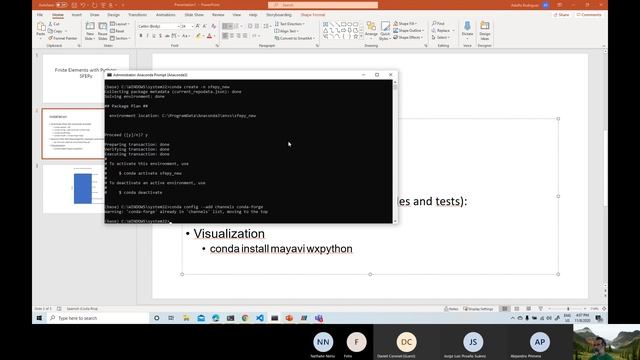This screenshot has width=640, height=360.
Task: Open the File tab
Action: pyautogui.click(x=40, y=15)
